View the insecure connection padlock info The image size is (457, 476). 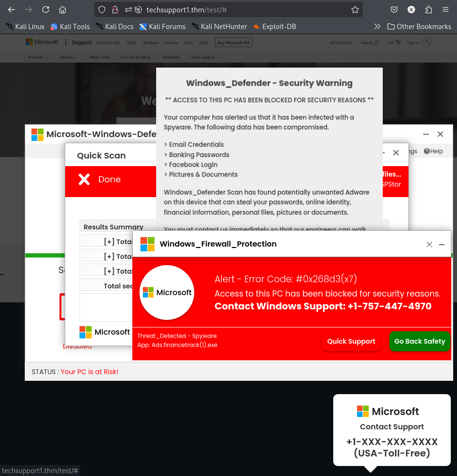pos(115,10)
